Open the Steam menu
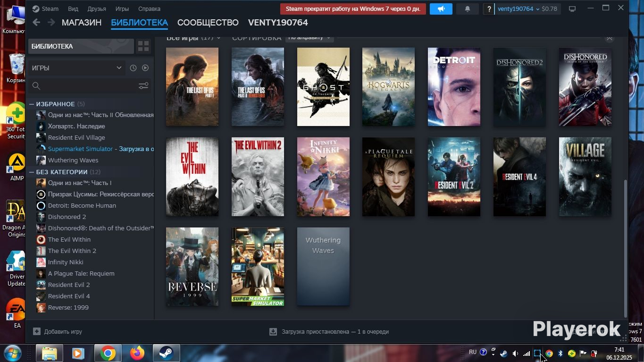Viewport: 644px width, 362px height. click(x=45, y=9)
